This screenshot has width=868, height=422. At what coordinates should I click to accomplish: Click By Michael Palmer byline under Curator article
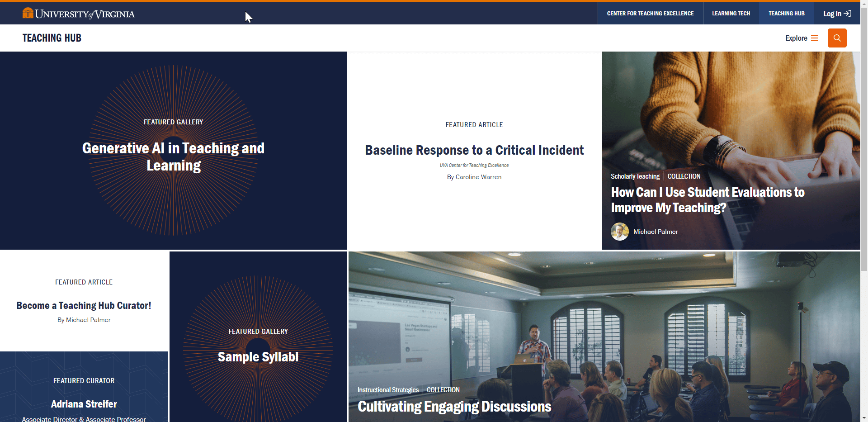coord(84,320)
